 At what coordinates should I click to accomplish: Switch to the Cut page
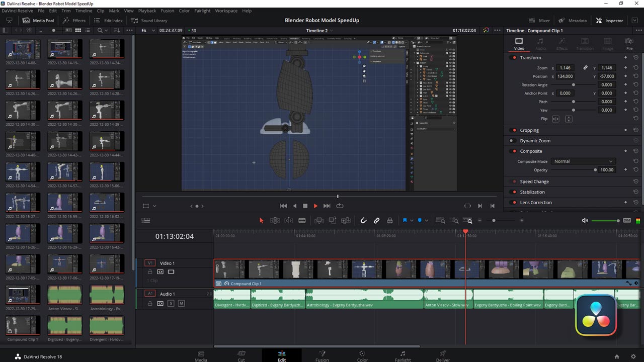click(241, 356)
